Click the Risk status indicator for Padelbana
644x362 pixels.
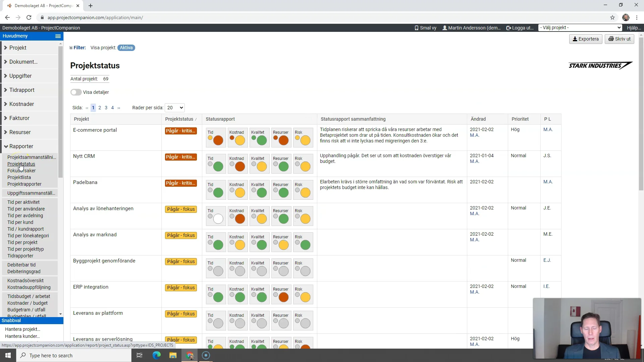pyautogui.click(x=303, y=190)
